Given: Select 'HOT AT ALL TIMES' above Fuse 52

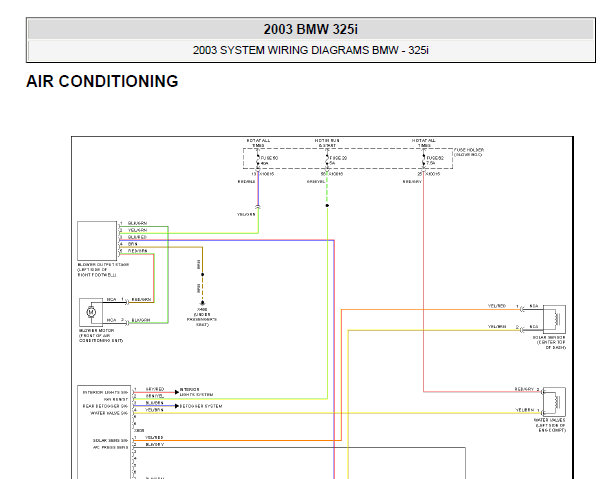Looking at the screenshot, I should click(424, 143).
